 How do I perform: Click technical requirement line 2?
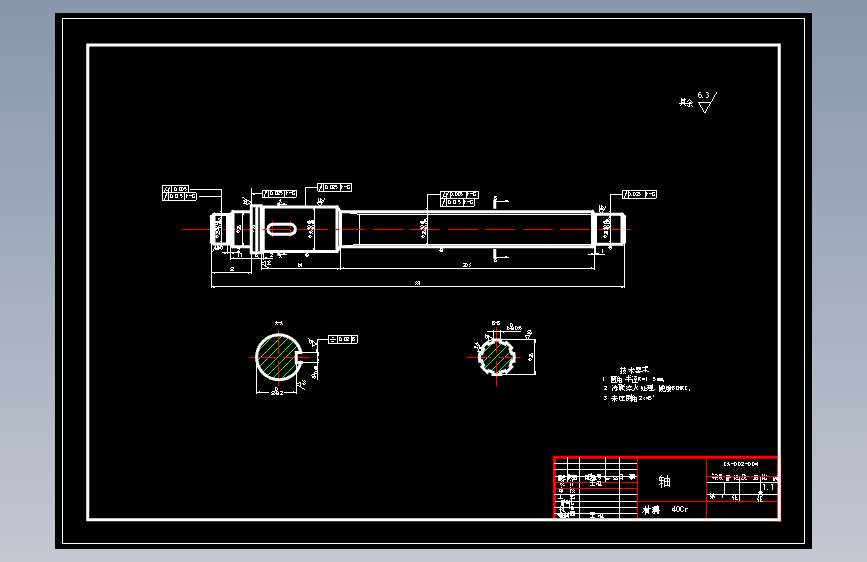point(646,388)
